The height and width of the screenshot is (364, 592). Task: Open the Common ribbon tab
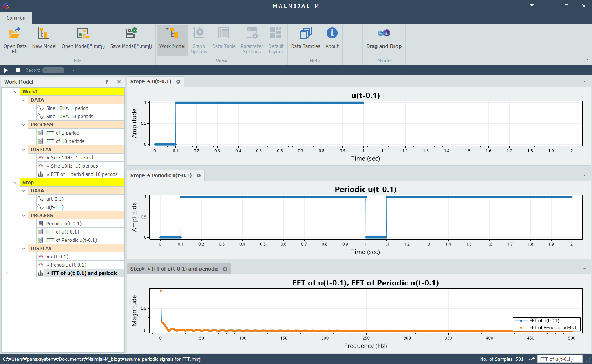16,18
